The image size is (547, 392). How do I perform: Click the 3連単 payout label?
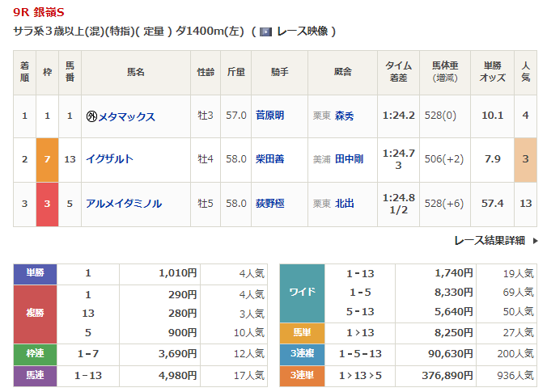[x=302, y=375]
